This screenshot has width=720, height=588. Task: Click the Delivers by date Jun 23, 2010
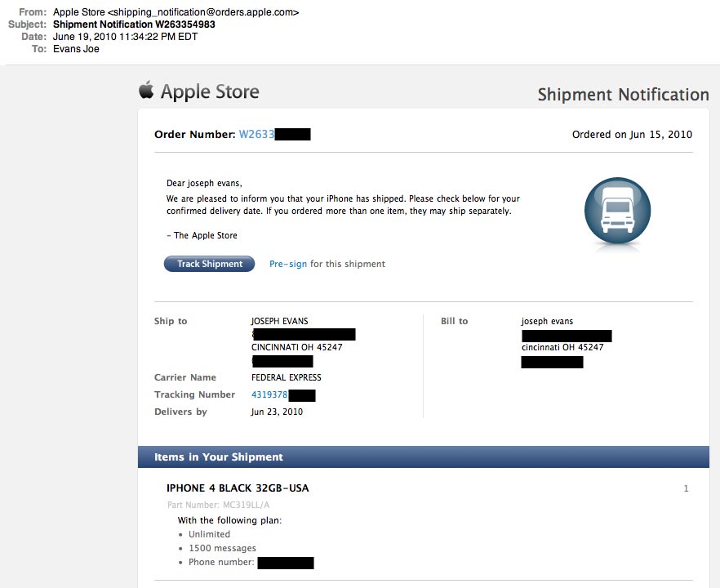(x=277, y=412)
